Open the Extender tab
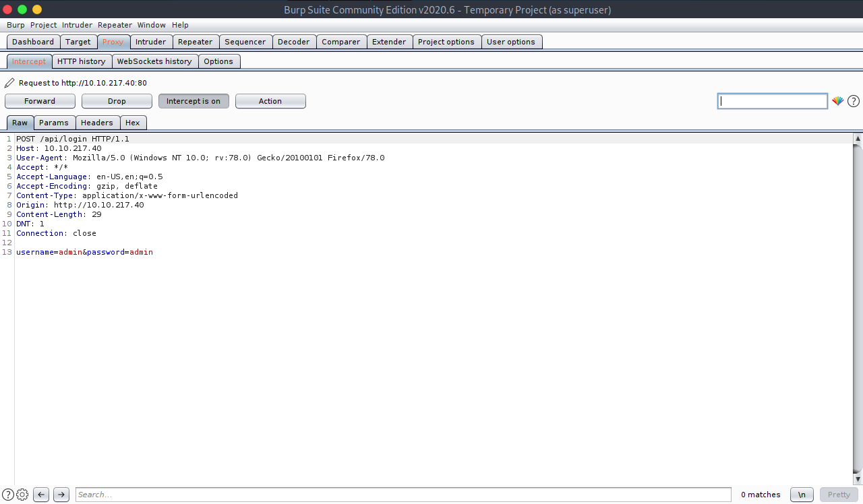 coord(389,42)
